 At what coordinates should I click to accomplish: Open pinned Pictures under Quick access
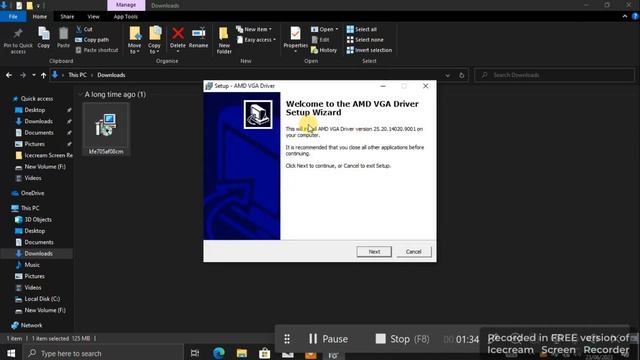(34, 144)
